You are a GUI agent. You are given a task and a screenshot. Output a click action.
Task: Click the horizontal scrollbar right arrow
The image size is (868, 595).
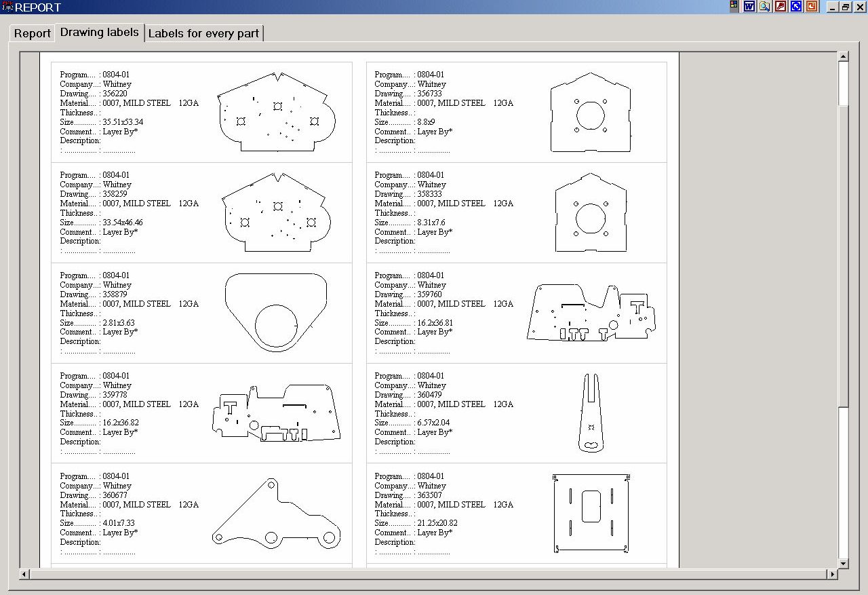[833, 575]
